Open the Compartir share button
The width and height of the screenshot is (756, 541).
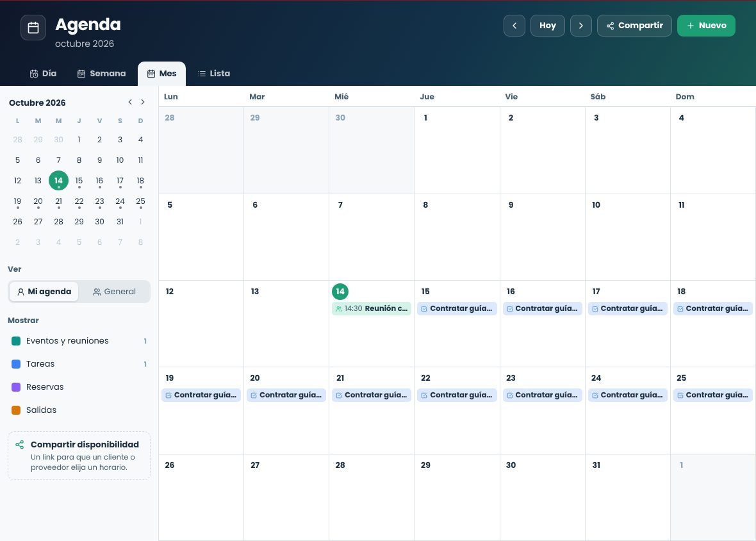tap(634, 26)
